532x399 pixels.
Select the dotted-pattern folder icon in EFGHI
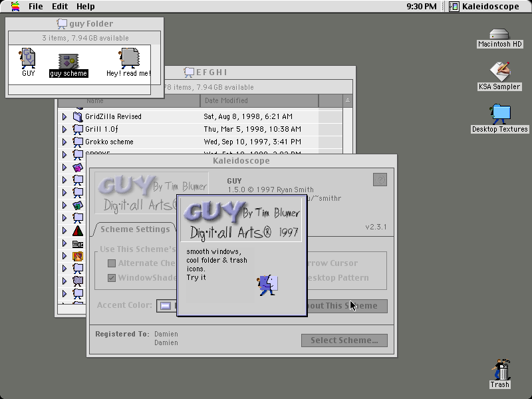pyautogui.click(x=78, y=281)
